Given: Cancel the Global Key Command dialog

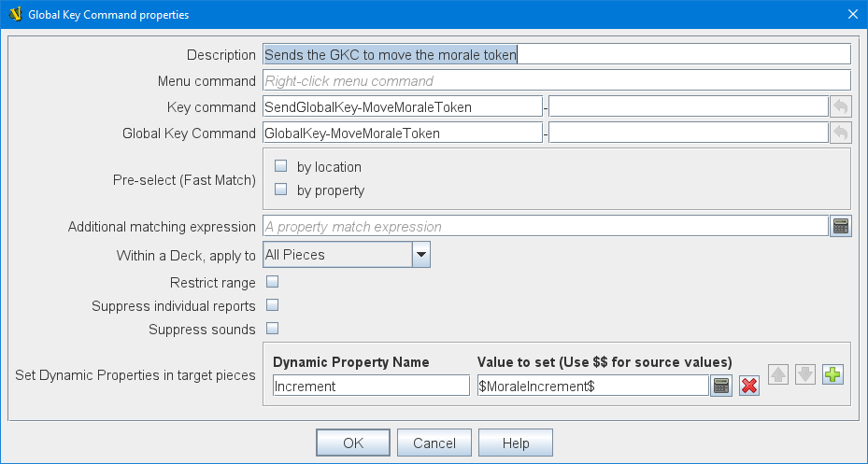Looking at the screenshot, I should [434, 443].
